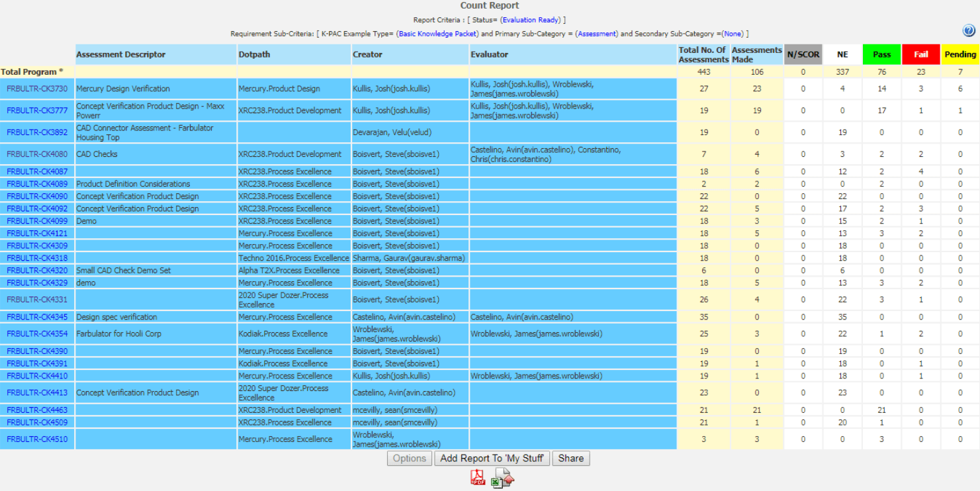Open FRBULTR-CK3892 record link

37,132
